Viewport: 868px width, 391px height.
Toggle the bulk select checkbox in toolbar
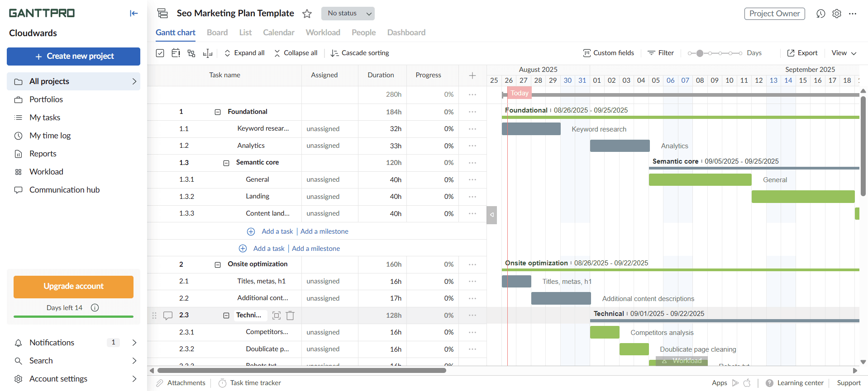(x=160, y=53)
